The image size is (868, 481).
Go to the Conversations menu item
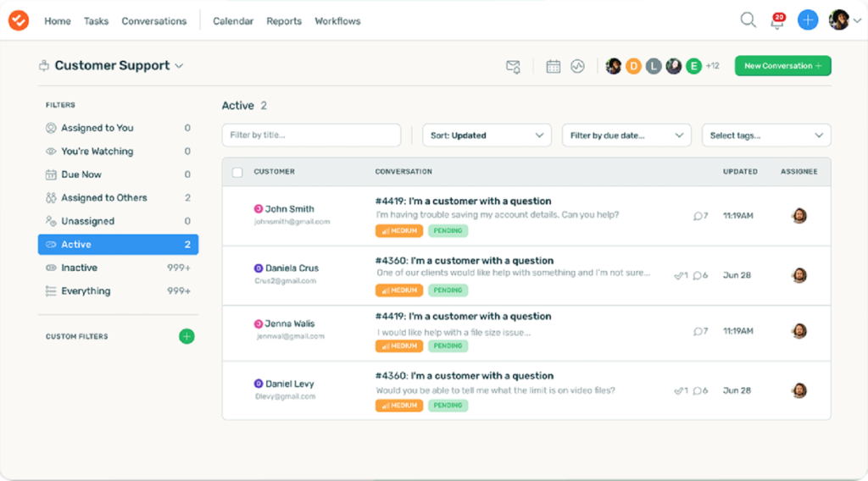[154, 21]
